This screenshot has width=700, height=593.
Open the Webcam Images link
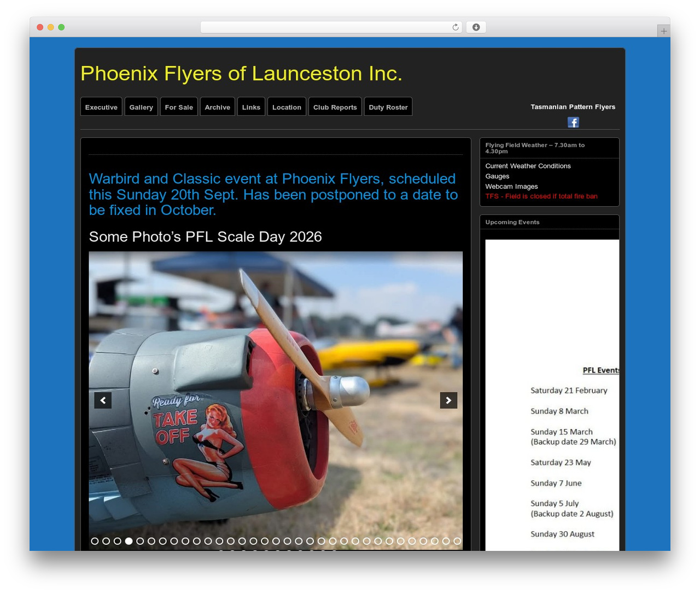[511, 187]
